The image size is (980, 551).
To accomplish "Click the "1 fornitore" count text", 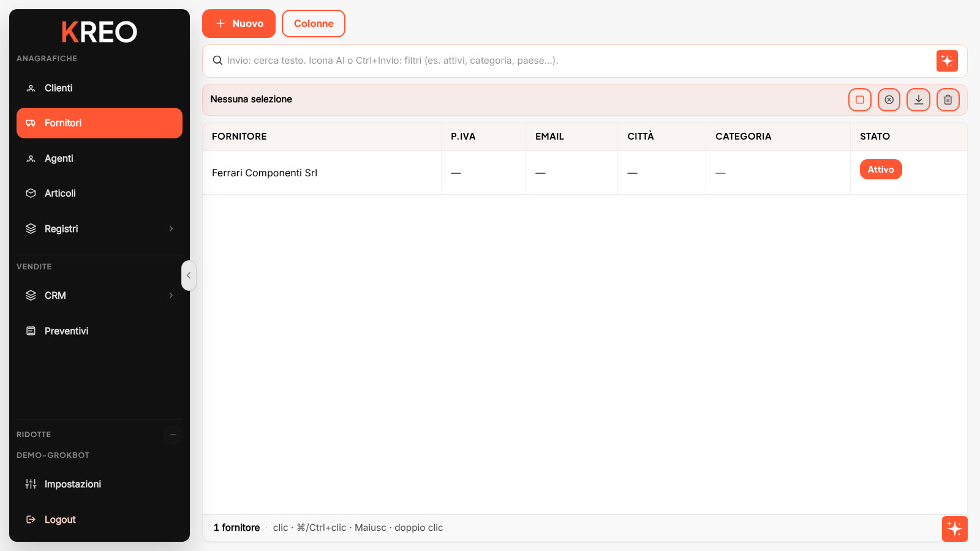I will 237,528.
